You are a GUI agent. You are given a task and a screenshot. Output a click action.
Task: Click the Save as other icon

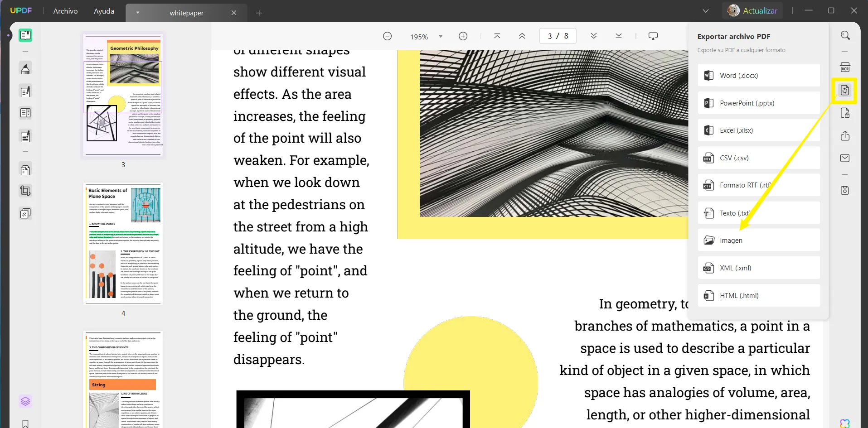tap(845, 190)
